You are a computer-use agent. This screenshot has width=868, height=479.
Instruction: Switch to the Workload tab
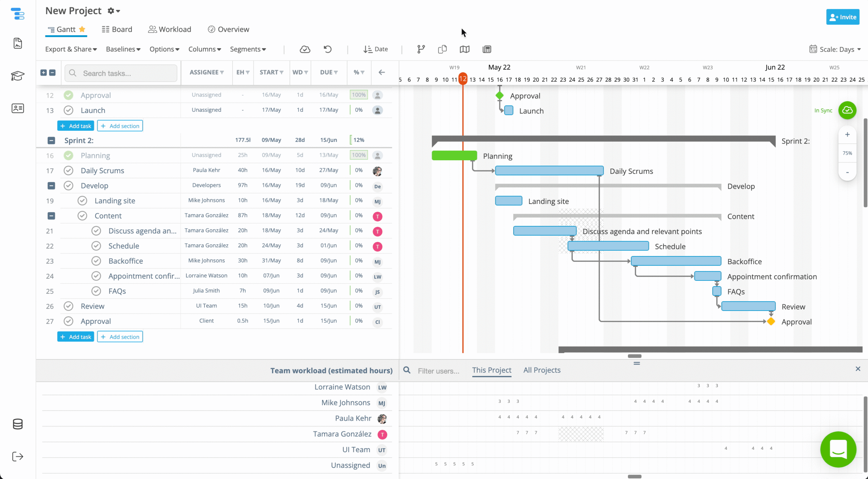click(x=170, y=29)
